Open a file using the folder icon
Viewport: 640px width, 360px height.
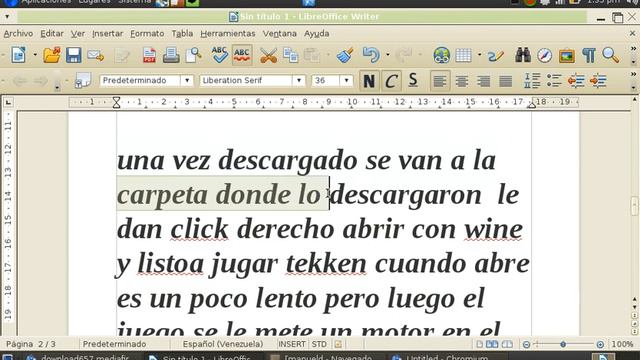pyautogui.click(x=52, y=55)
